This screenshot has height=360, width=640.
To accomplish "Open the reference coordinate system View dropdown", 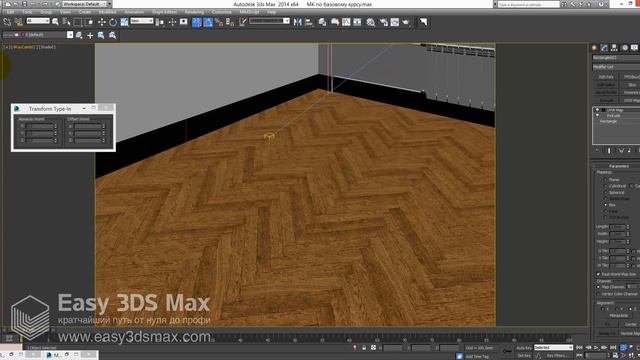I will click(142, 21).
